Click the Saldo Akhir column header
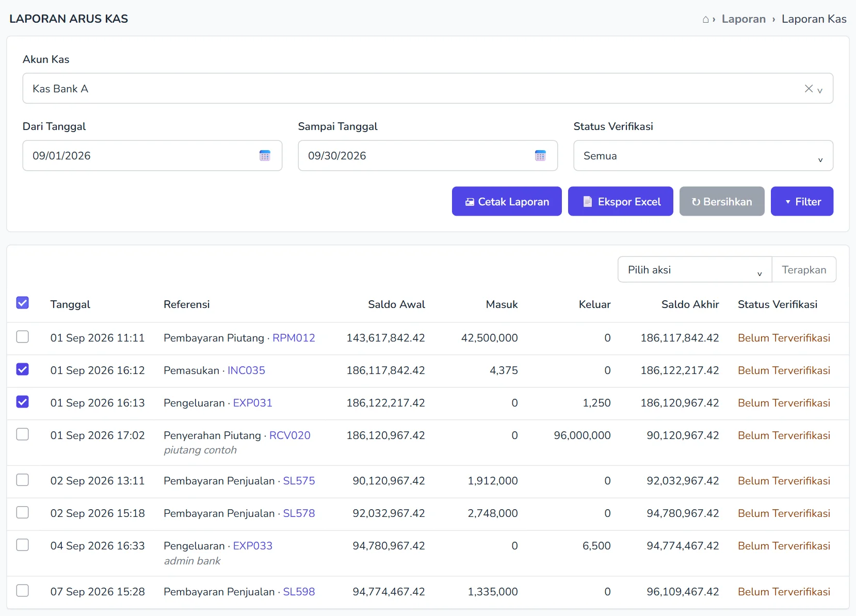The image size is (856, 616). pos(690,304)
